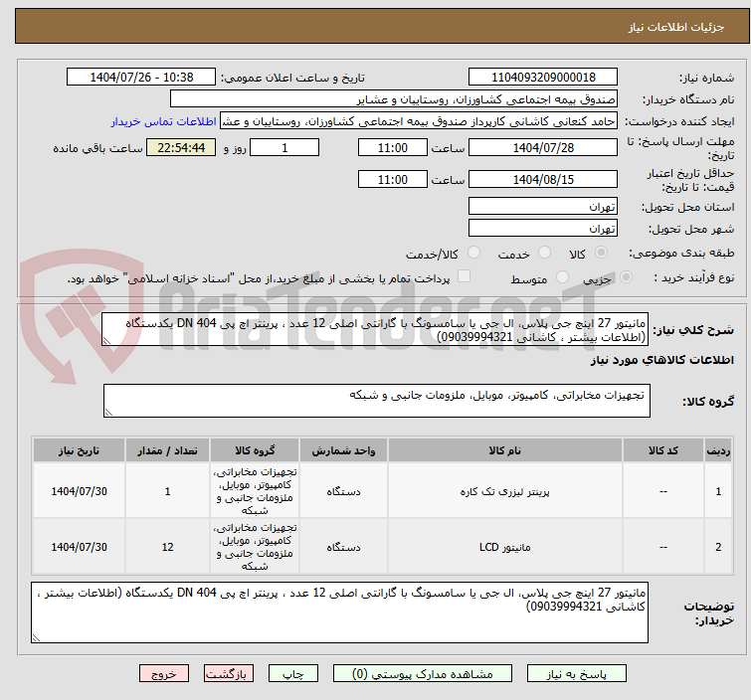Toggle the 'اسناد خزانه اسلامی' payment checkbox
The width and height of the screenshot is (751, 700).
pyautogui.click(x=464, y=277)
